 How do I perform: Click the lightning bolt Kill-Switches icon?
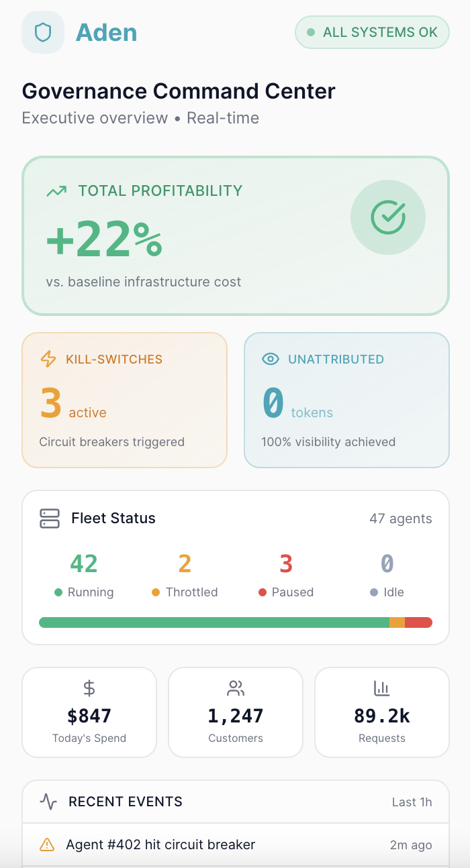[48, 359]
